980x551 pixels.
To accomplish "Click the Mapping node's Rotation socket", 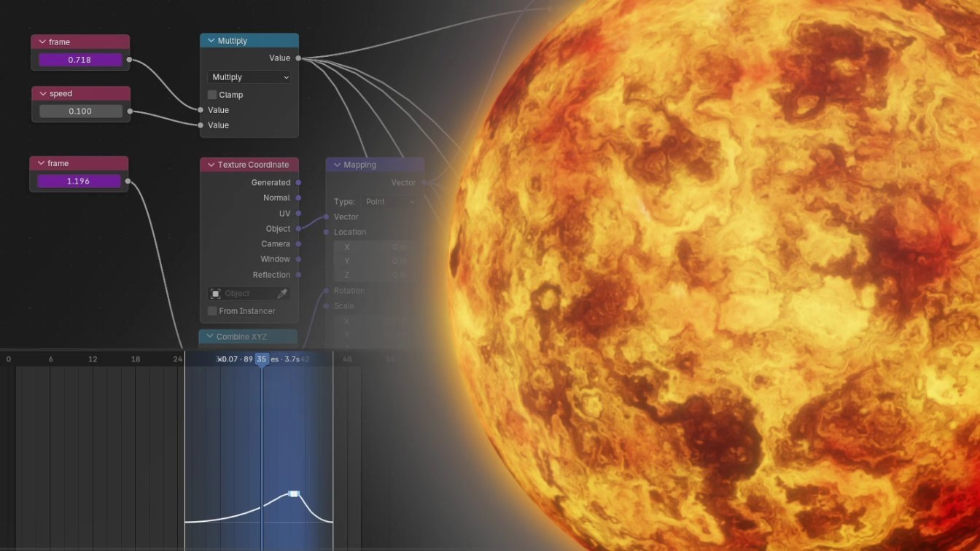I will pyautogui.click(x=326, y=291).
